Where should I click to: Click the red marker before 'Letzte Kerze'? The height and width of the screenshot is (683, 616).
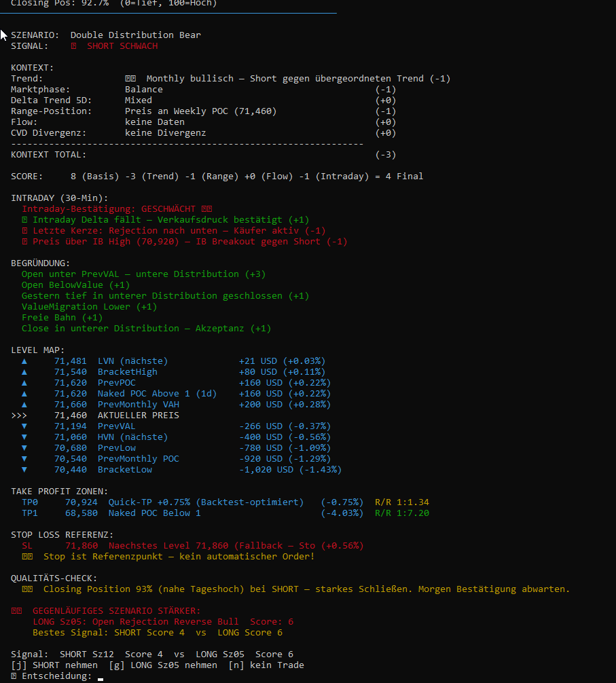coord(25,231)
